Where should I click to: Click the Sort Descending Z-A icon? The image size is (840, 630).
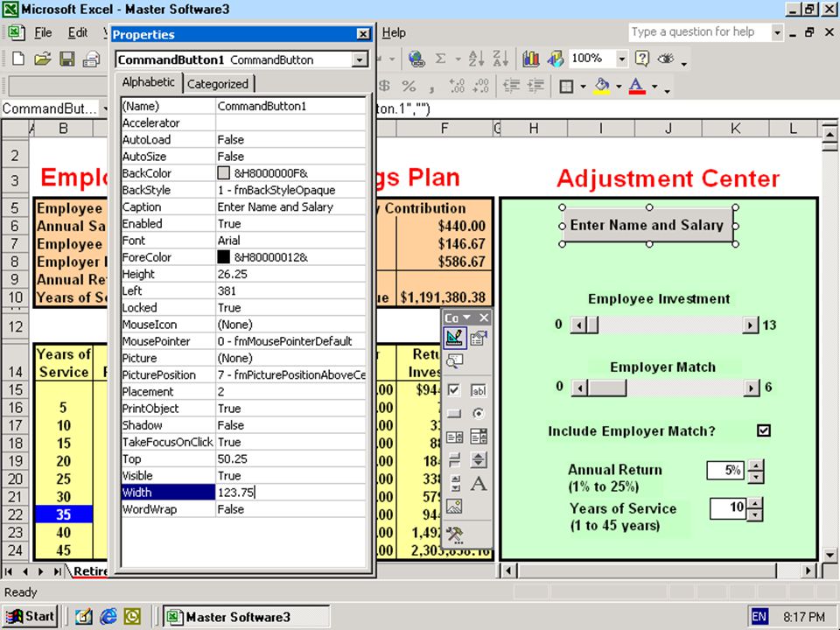coord(500,59)
